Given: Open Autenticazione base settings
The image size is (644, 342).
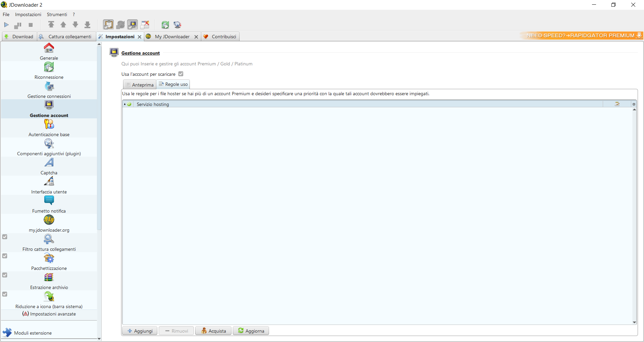Looking at the screenshot, I should coord(49,128).
